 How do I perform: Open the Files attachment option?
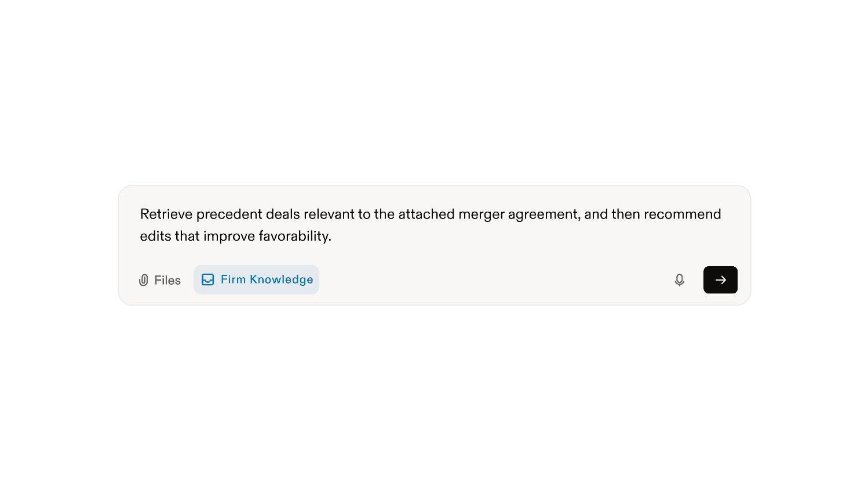160,281
